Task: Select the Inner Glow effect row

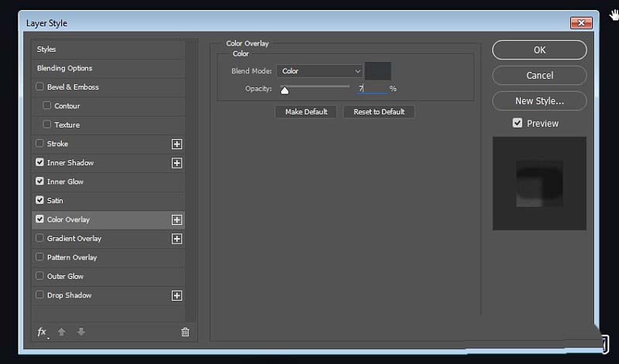Action: click(108, 182)
